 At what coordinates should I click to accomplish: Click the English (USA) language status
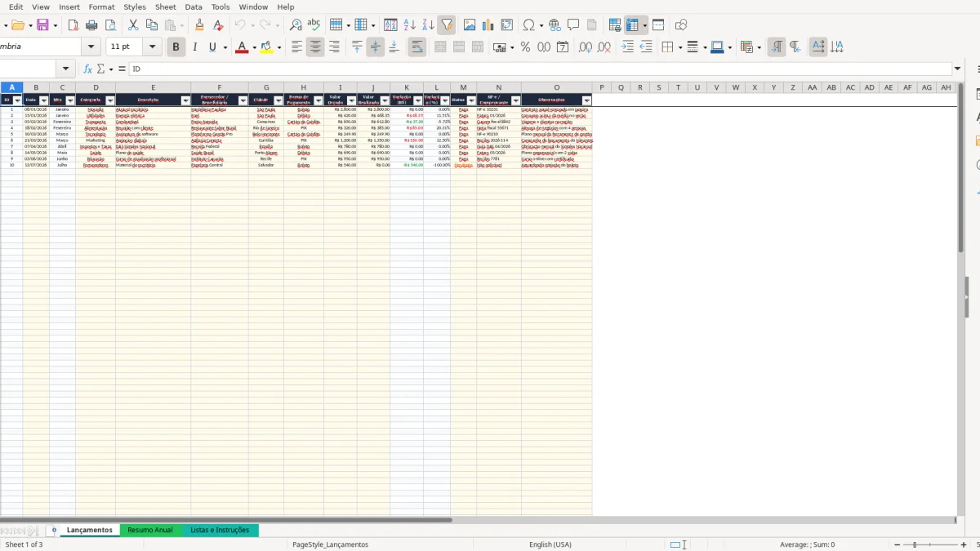click(x=550, y=544)
